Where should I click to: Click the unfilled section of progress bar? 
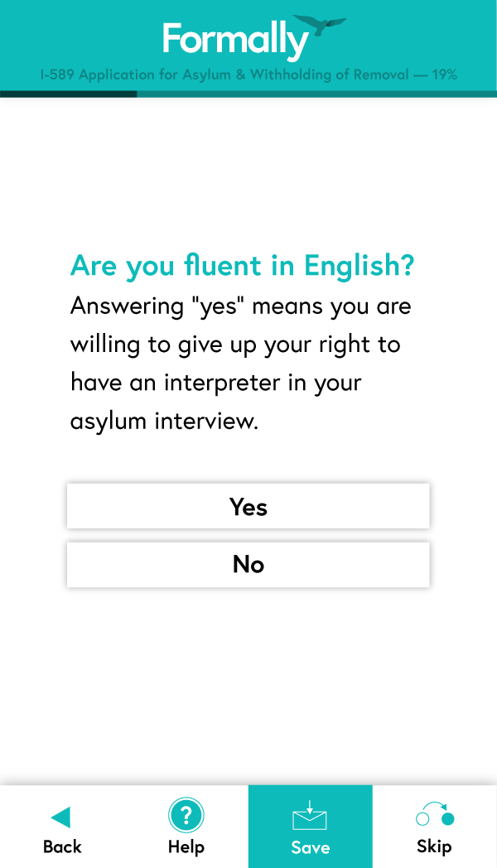point(316,94)
